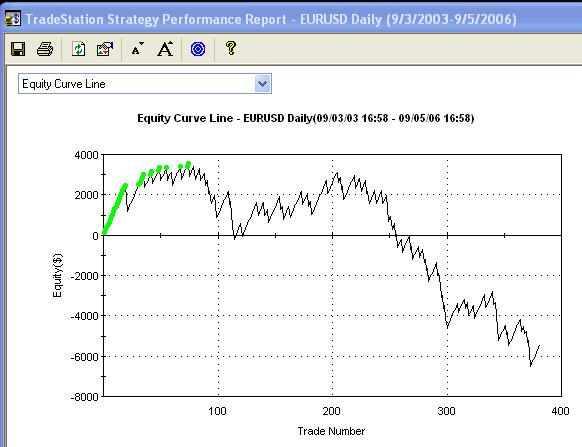Increase font size with large A icon

pyautogui.click(x=165, y=49)
